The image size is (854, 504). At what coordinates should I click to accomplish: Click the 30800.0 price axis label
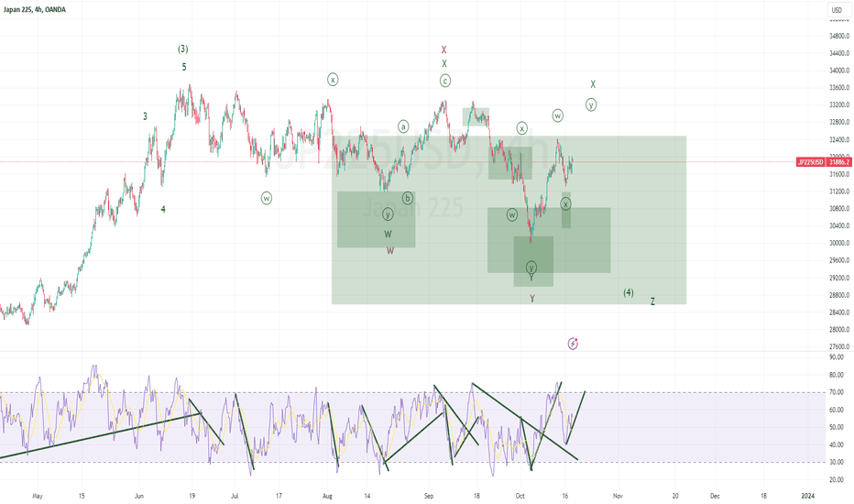click(x=839, y=209)
